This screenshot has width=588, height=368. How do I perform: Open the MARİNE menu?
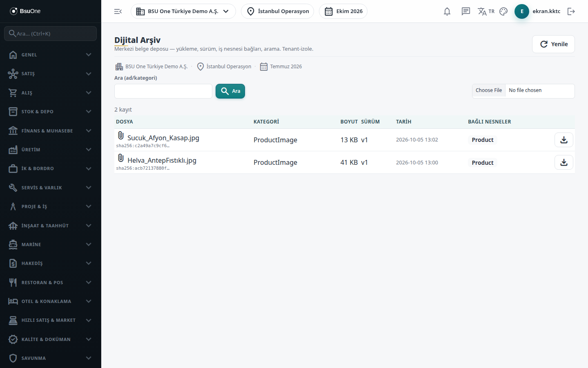pyautogui.click(x=51, y=245)
